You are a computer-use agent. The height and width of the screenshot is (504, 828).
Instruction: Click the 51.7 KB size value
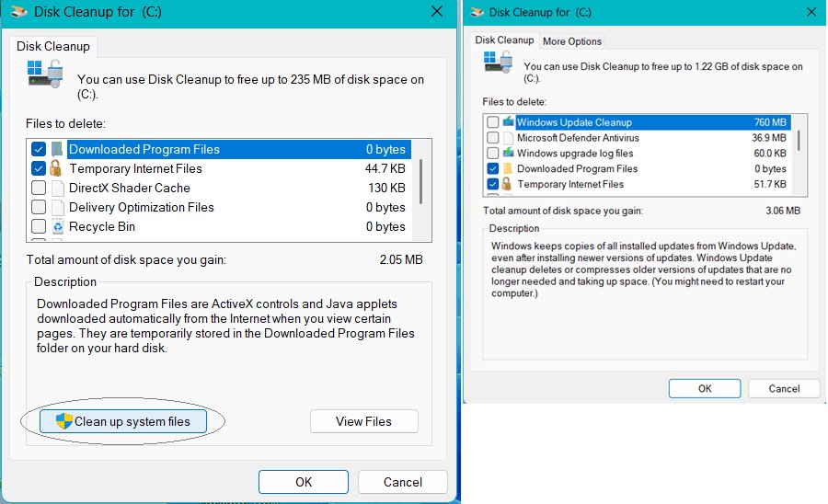point(770,184)
